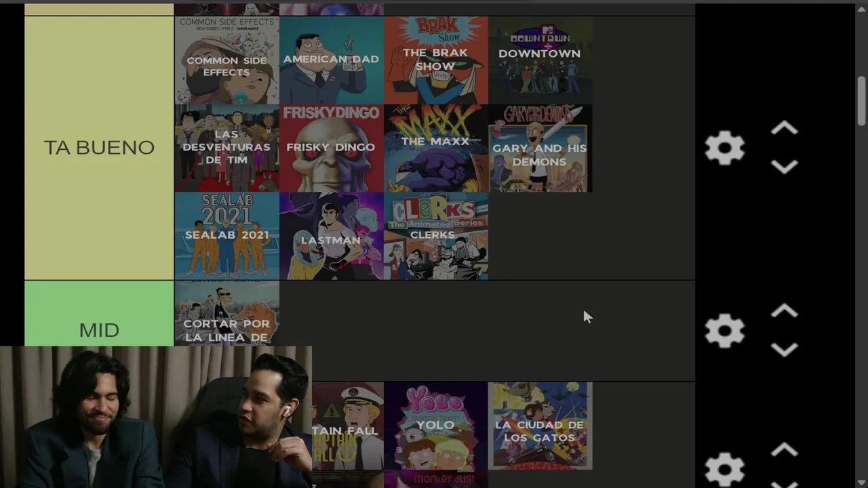The width and height of the screenshot is (868, 488).
Task: Select Las Desventuras de Tim thumbnail
Action: (x=227, y=148)
